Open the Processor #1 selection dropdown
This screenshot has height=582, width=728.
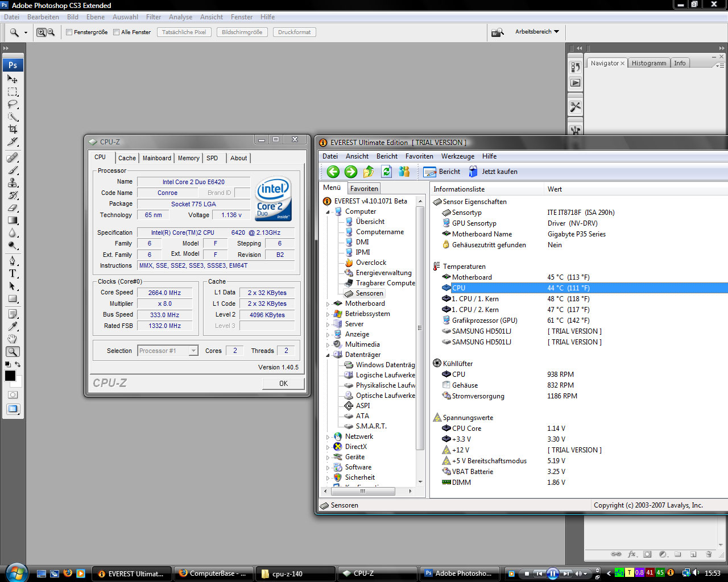coord(167,351)
